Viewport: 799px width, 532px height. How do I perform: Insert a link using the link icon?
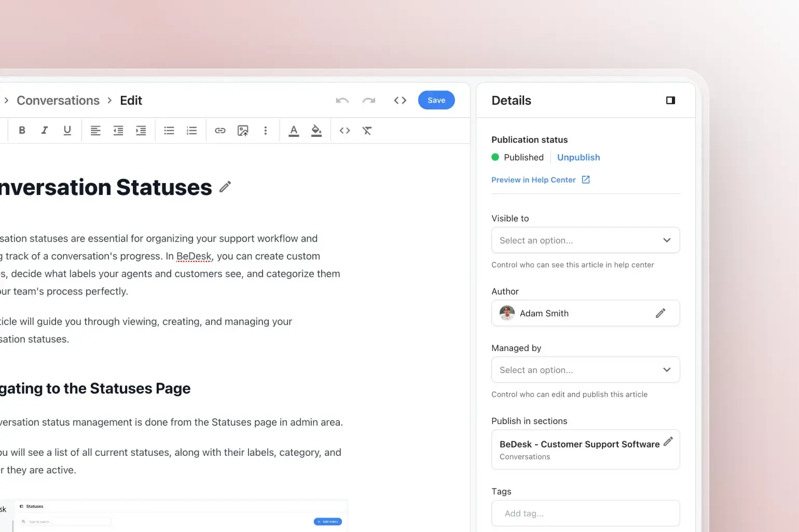pos(220,131)
